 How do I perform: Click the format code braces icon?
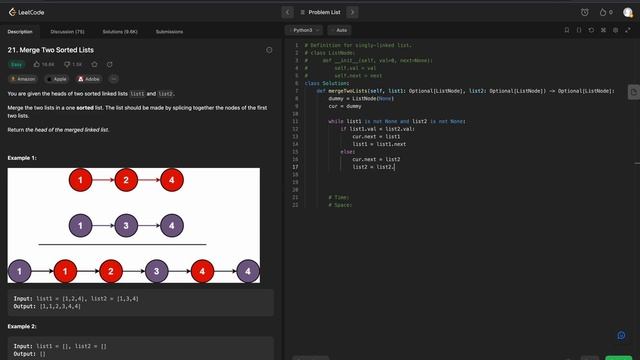(x=579, y=30)
